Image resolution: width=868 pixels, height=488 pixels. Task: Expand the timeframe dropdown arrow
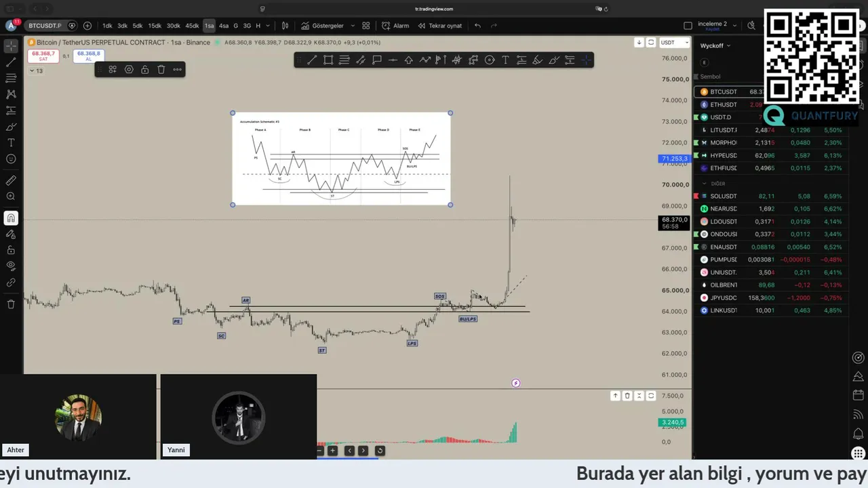pos(268,26)
